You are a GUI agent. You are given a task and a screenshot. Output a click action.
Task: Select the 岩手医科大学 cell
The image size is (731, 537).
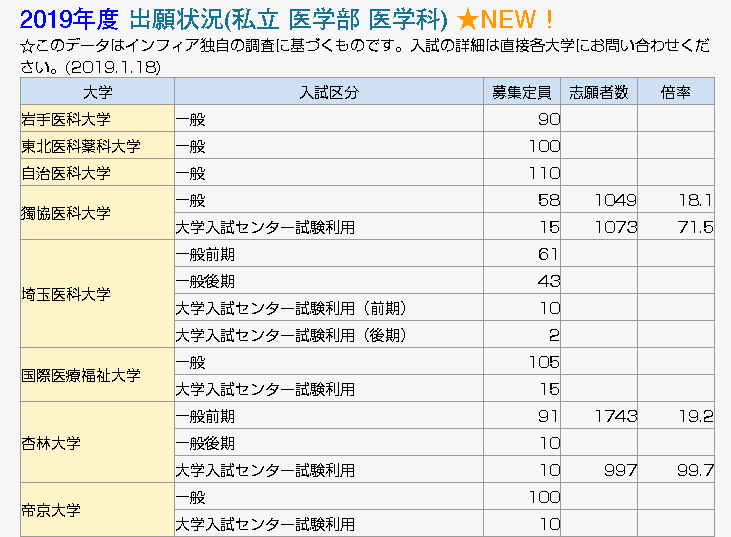click(97, 119)
